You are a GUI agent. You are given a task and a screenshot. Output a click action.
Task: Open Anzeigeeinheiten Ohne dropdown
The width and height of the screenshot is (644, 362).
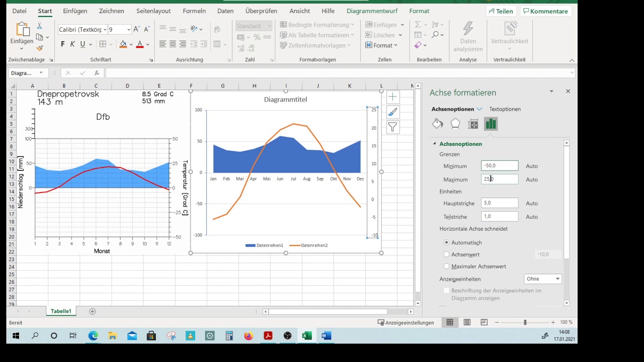[543, 279]
